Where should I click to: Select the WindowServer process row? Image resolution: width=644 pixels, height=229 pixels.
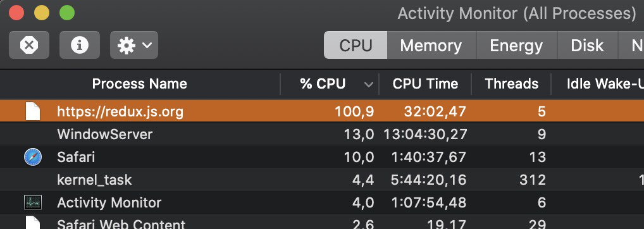point(322,134)
